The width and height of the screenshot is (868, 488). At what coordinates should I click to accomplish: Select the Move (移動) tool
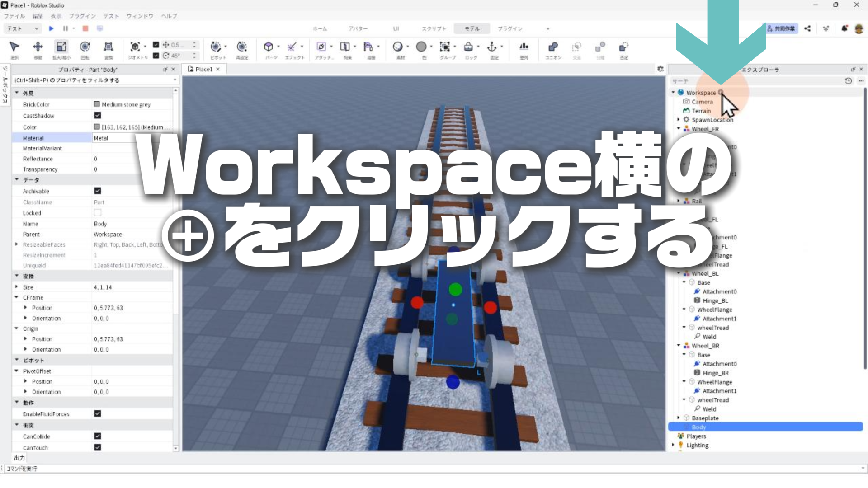coord(38,47)
